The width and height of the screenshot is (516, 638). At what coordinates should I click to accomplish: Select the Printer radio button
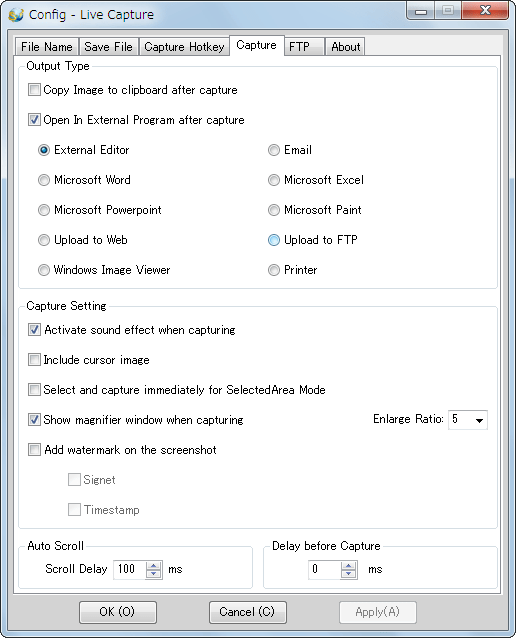(274, 270)
